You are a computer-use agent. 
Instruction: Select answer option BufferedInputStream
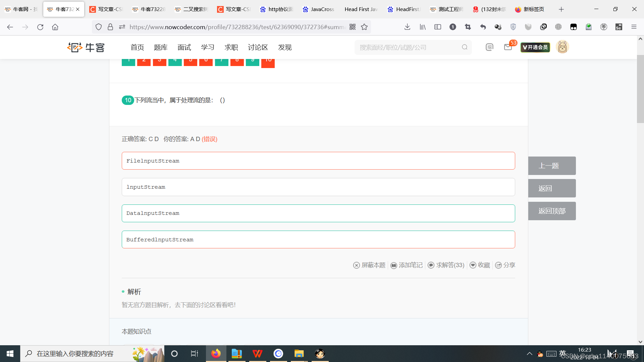pyautogui.click(x=318, y=240)
